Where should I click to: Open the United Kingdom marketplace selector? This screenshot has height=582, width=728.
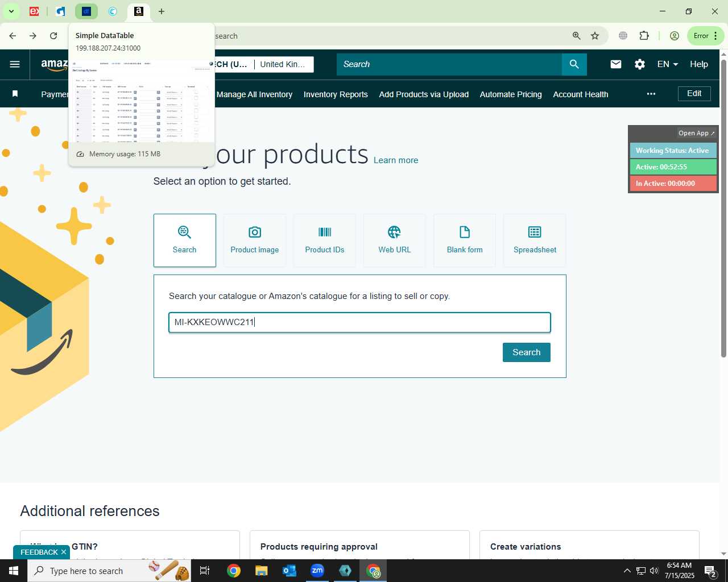283,64
